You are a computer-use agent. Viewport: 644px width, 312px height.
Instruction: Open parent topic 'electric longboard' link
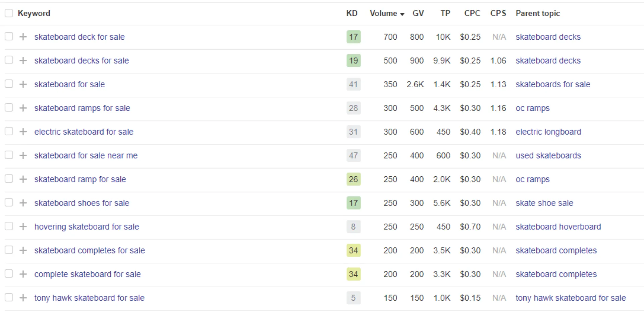pos(548,132)
